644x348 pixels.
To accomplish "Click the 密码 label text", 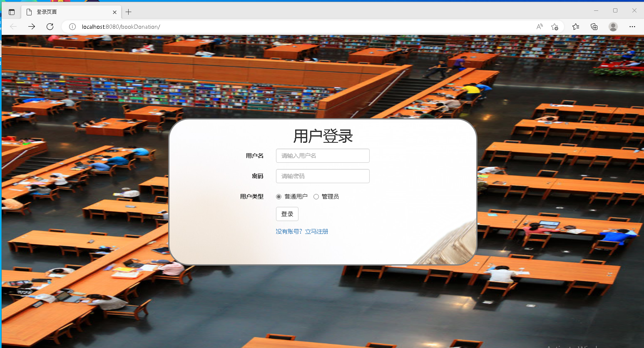I will click(258, 176).
